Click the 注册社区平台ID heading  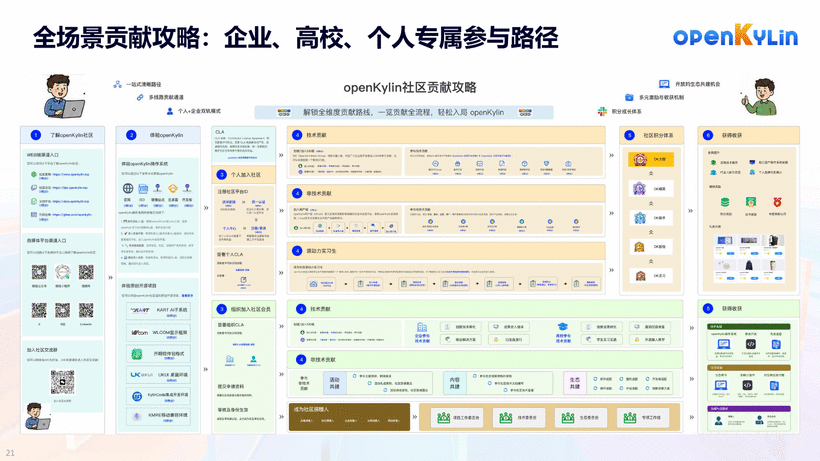pyautogui.click(x=233, y=191)
